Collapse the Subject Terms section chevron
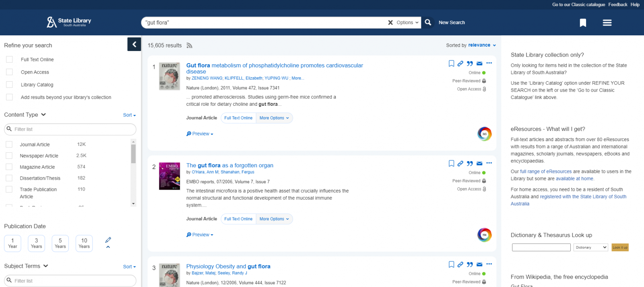 pos(45,266)
